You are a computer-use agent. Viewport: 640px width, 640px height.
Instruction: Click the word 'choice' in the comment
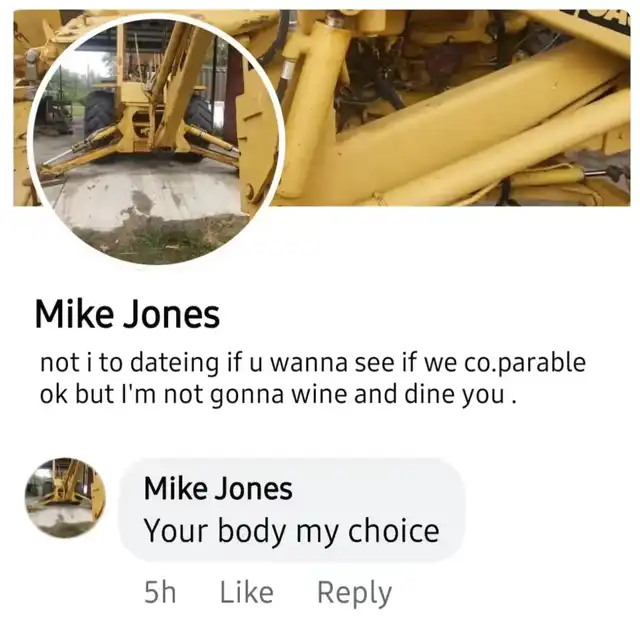click(393, 531)
